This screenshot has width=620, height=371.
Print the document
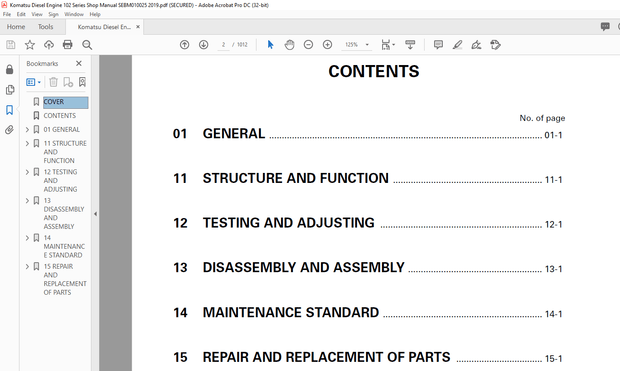click(68, 45)
